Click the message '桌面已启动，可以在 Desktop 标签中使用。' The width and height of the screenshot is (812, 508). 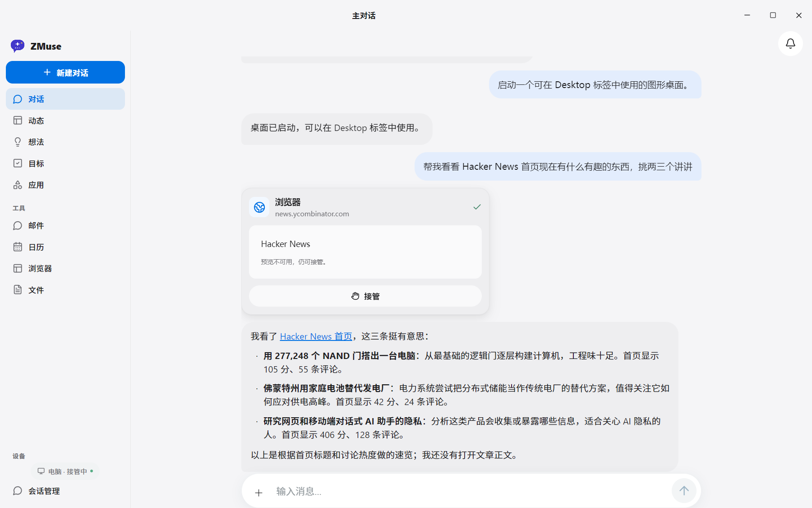337,129
